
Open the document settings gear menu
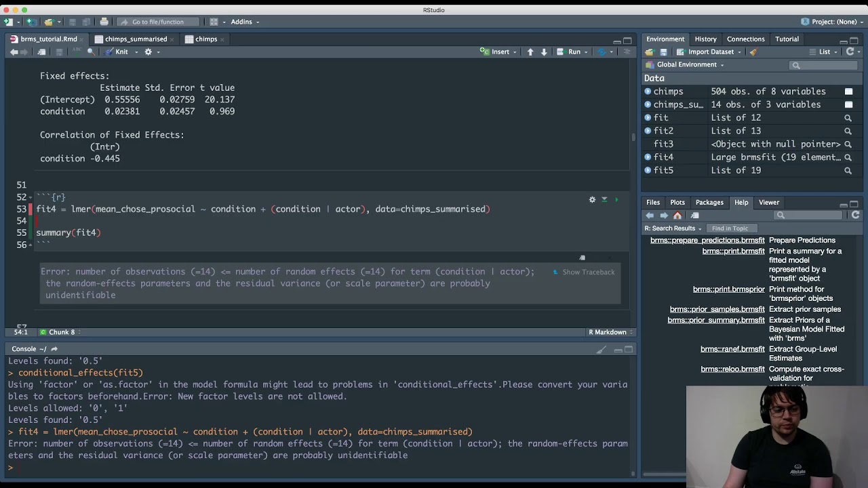tap(149, 52)
